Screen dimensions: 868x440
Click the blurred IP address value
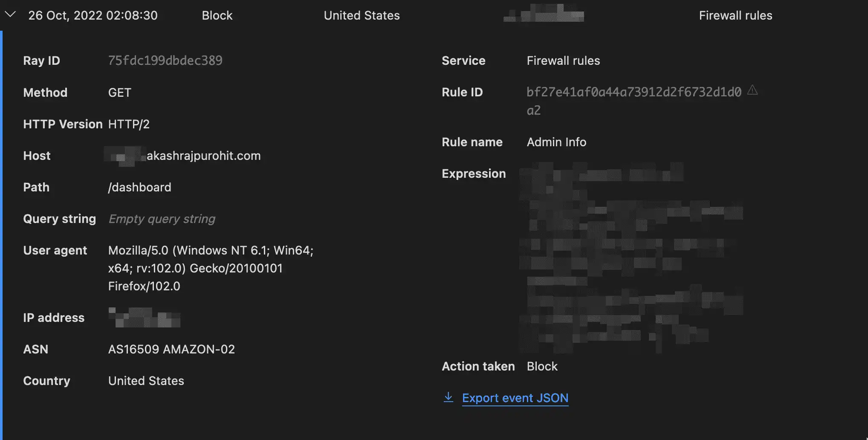pos(145,318)
